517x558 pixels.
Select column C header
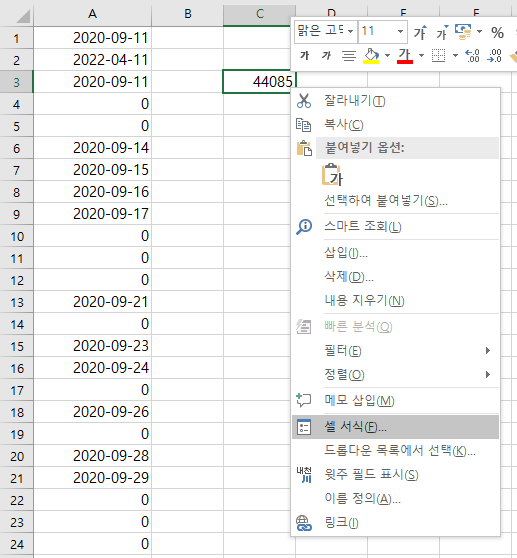(x=259, y=14)
